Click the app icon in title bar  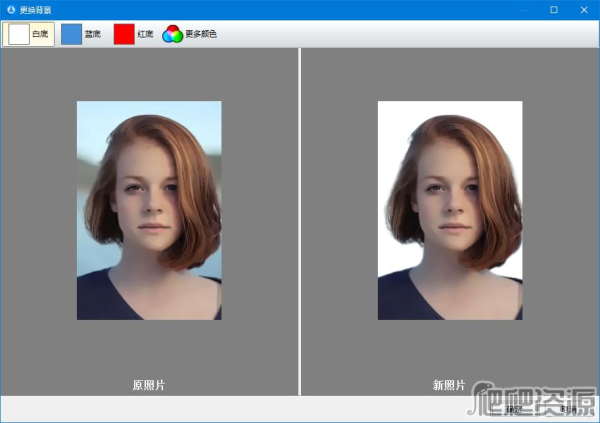[11, 9]
